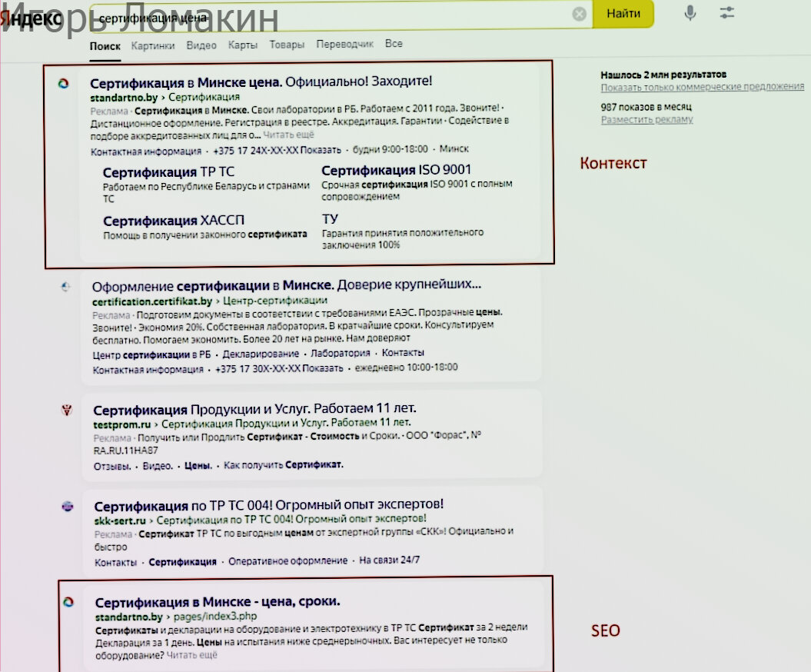
Task: Switch to the Картинки tab
Action: coord(153,45)
